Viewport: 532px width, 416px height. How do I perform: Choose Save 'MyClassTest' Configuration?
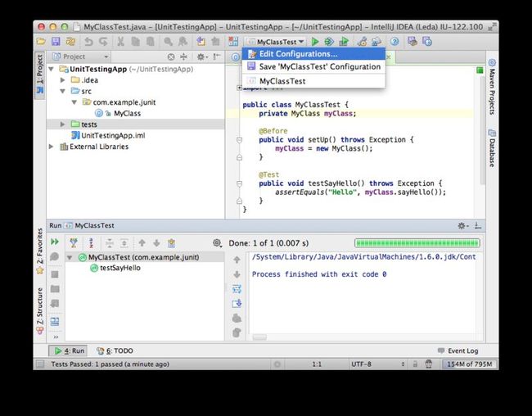(313, 66)
